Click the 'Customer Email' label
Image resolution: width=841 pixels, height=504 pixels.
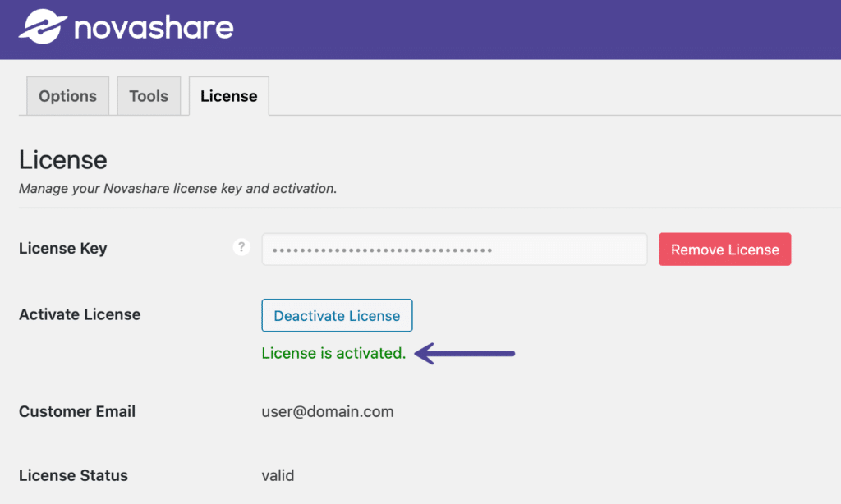tap(77, 411)
